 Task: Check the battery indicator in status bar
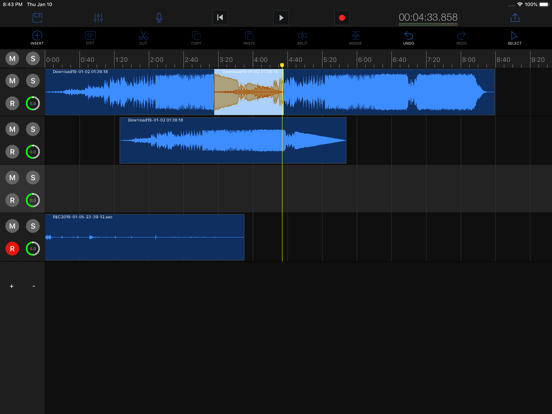point(544,4)
